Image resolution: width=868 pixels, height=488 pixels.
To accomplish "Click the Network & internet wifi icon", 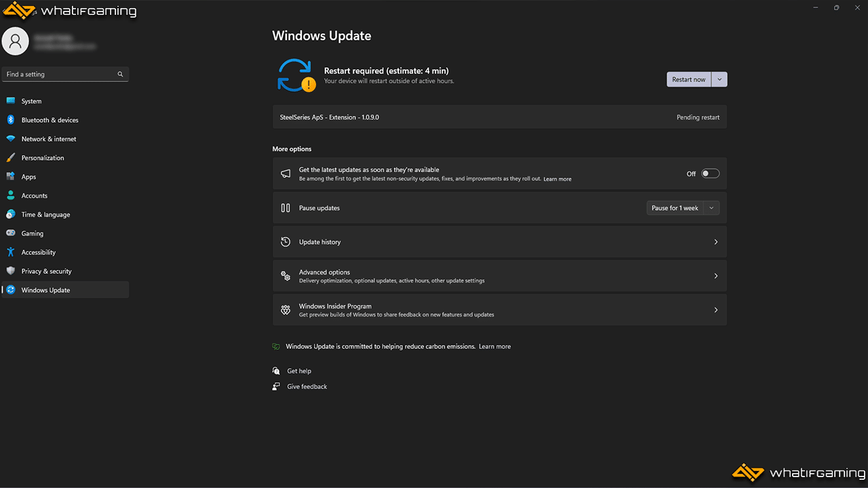I will pos(10,139).
